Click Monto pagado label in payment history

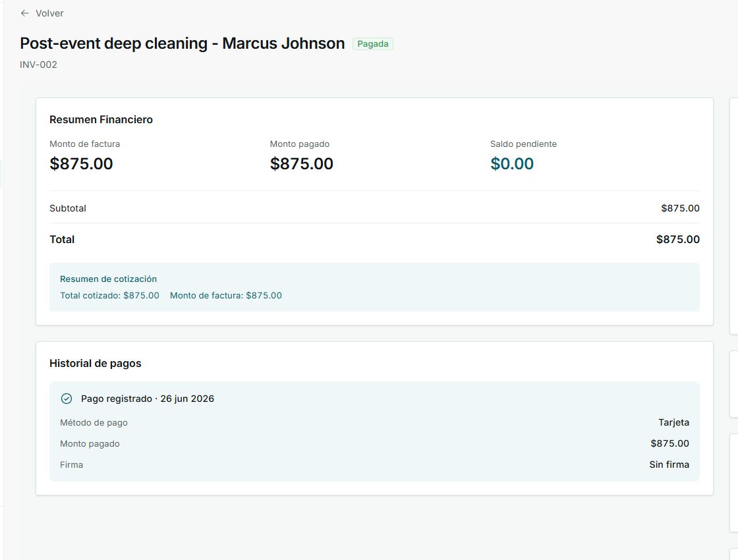(90, 444)
